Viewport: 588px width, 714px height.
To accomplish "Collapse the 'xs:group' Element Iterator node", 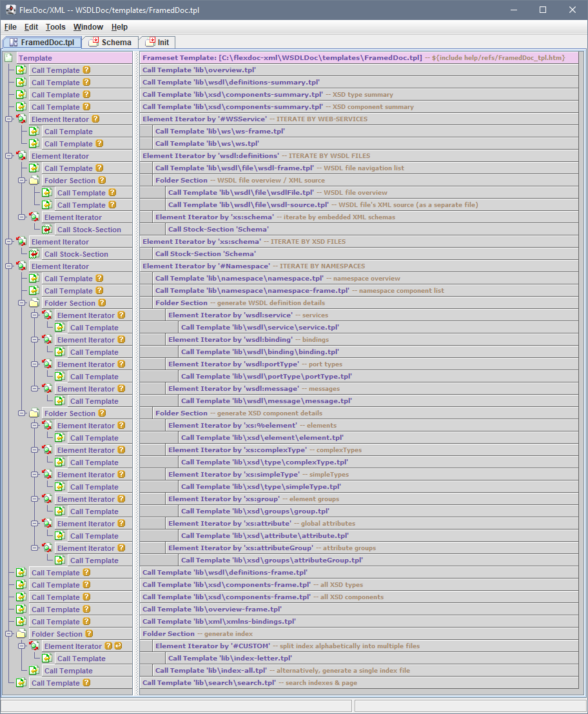I will [x=34, y=499].
